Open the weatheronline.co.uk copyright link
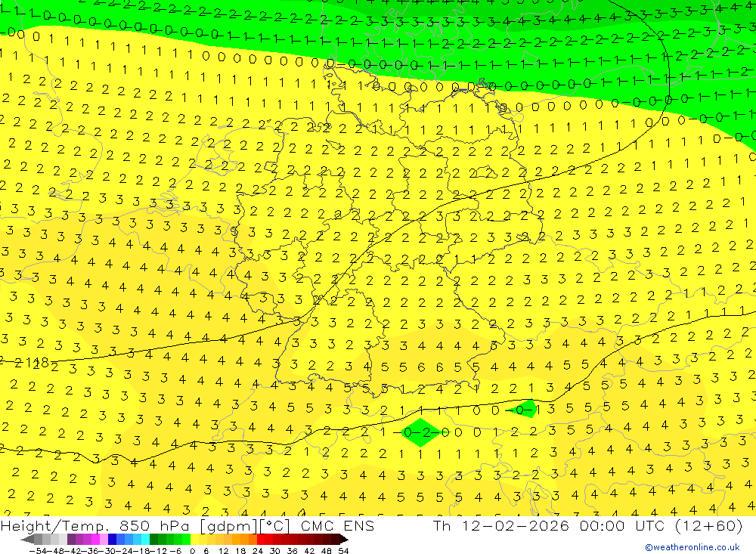Viewport: 756px width, 554px height. pos(692,547)
